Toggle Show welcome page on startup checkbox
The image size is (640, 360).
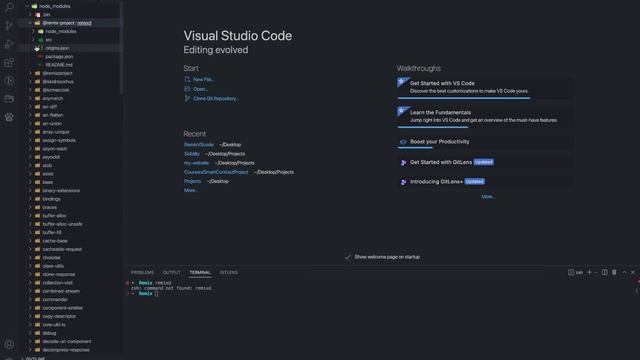pyautogui.click(x=348, y=257)
